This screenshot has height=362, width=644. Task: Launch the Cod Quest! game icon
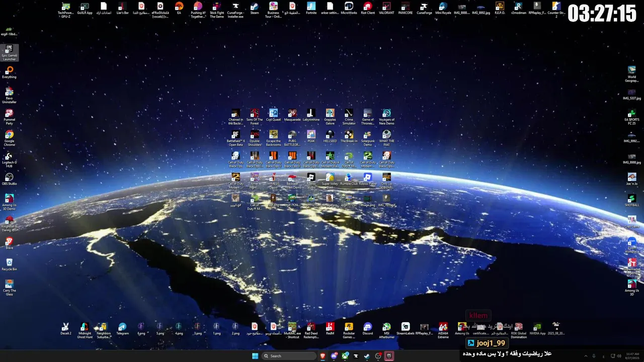(x=273, y=115)
